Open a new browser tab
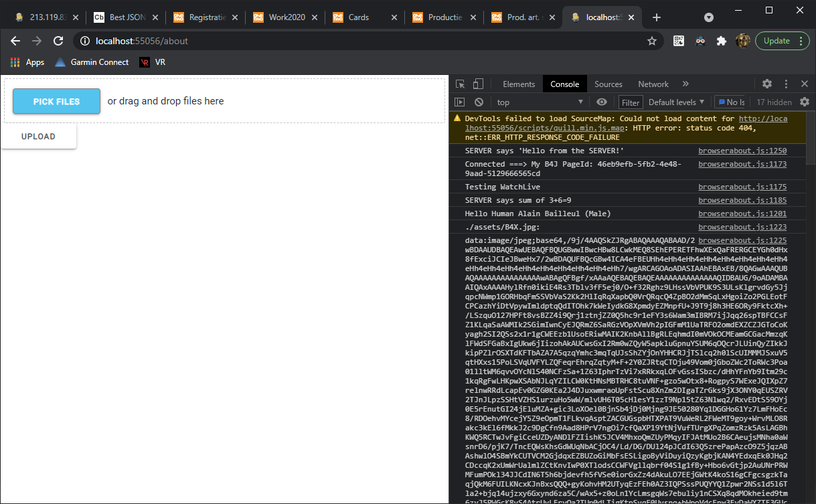This screenshot has width=816, height=504. 657,17
